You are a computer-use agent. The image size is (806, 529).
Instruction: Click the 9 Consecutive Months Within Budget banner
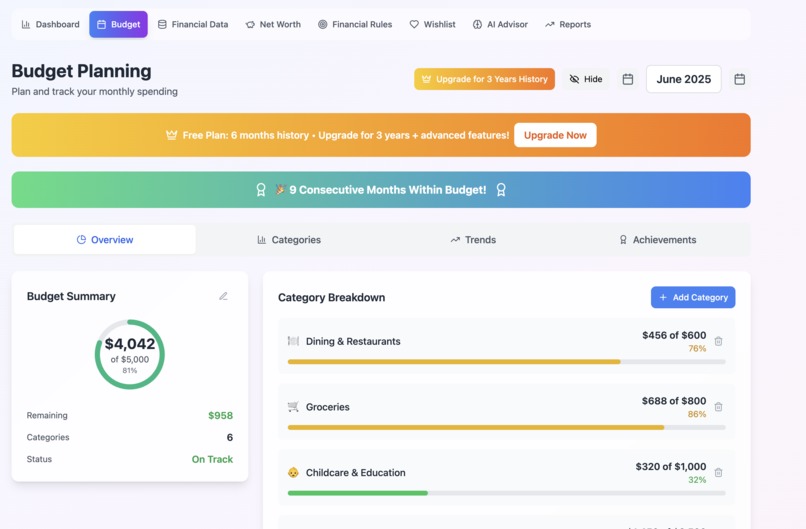click(381, 190)
